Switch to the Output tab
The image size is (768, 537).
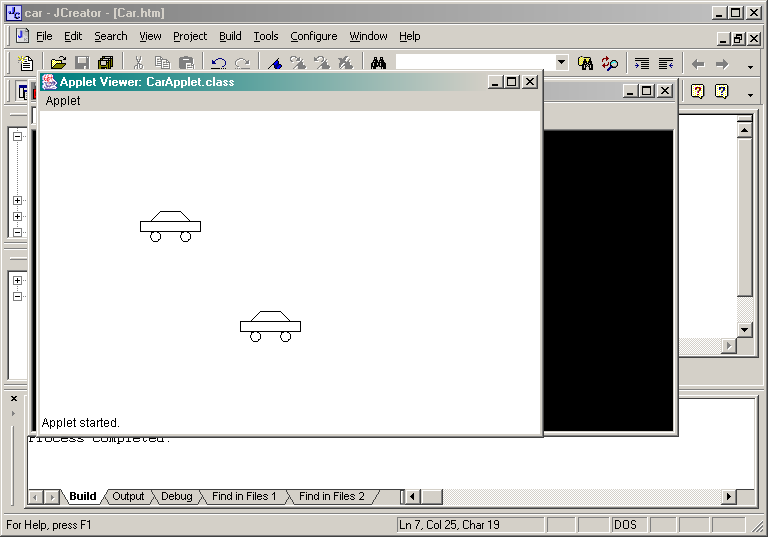[128, 496]
